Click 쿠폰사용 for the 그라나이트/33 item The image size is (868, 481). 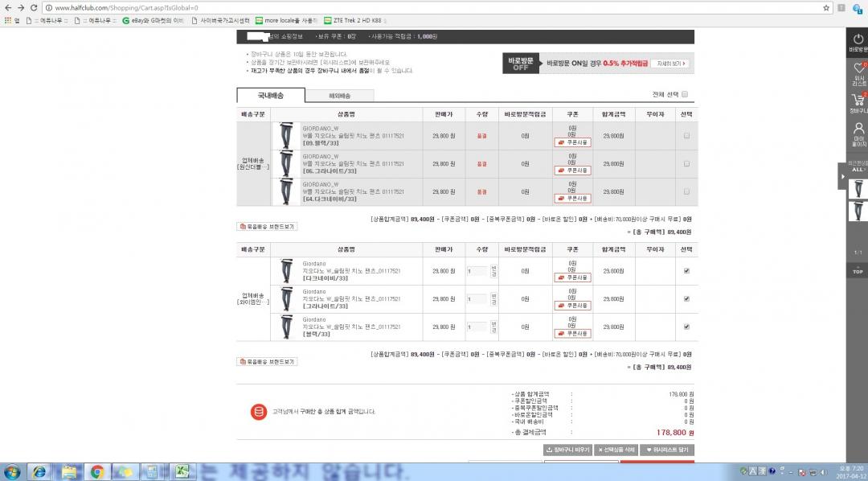572,306
